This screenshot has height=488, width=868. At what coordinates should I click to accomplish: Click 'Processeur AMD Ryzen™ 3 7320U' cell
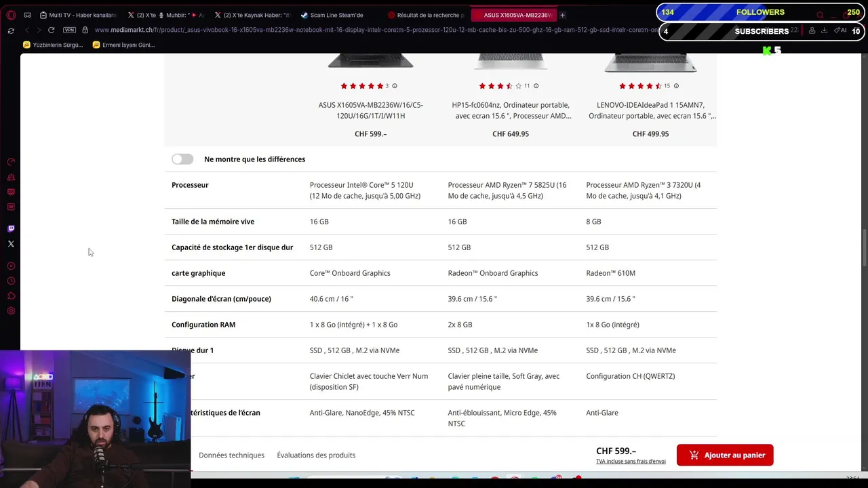[643, 190]
